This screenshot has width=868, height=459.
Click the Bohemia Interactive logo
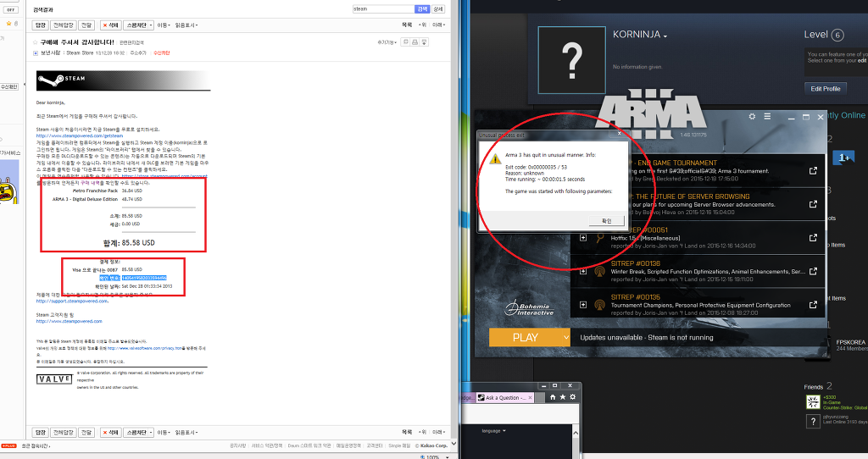point(530,308)
